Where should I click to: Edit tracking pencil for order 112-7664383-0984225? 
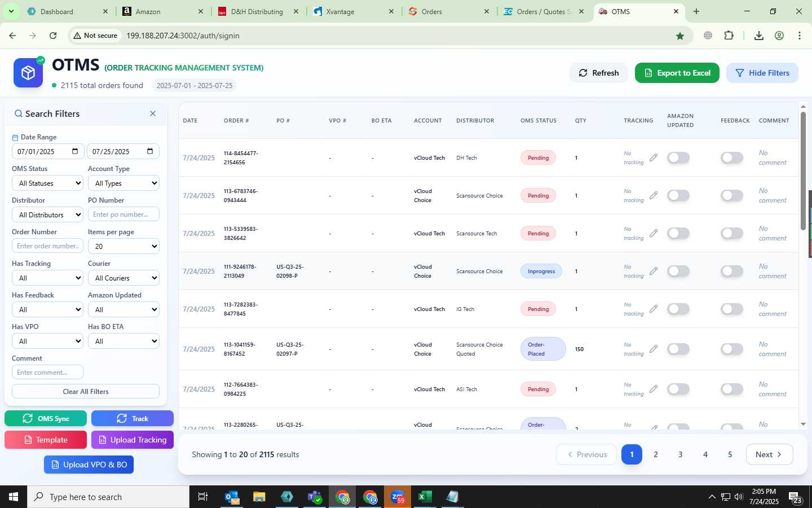(653, 389)
